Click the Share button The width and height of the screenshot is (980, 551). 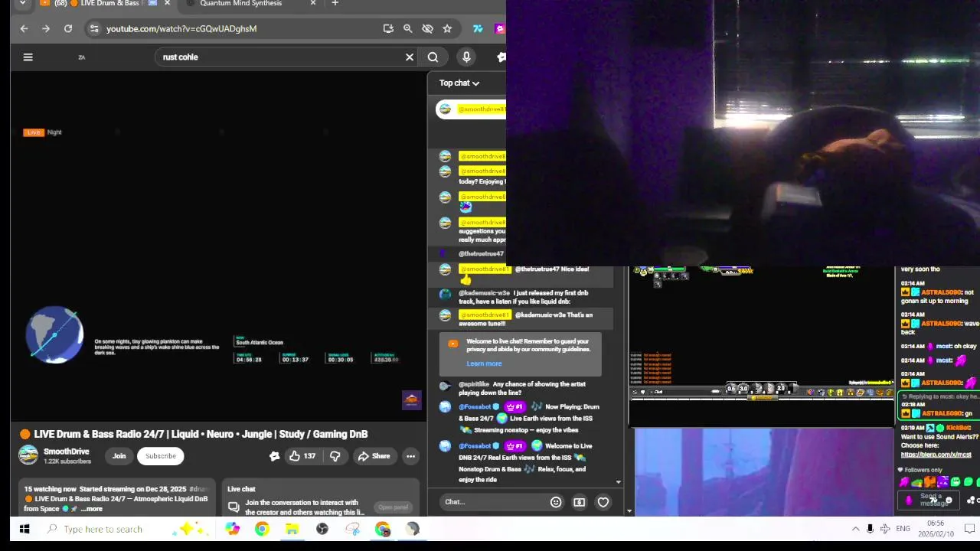coord(374,456)
